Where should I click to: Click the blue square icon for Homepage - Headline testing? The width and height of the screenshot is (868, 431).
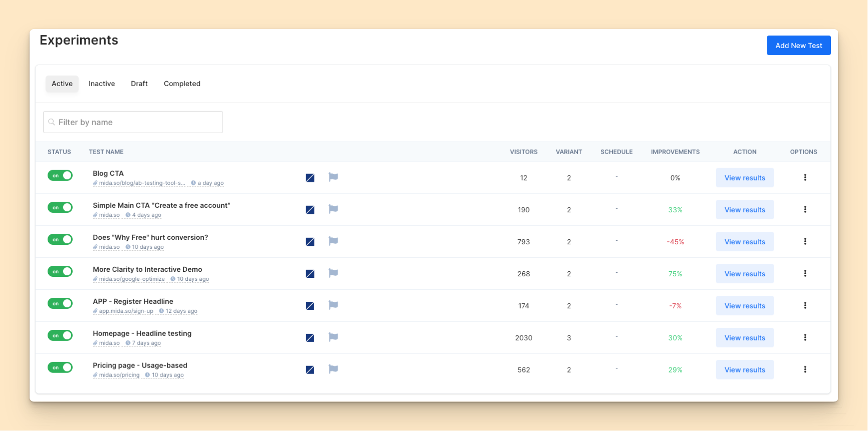click(310, 338)
